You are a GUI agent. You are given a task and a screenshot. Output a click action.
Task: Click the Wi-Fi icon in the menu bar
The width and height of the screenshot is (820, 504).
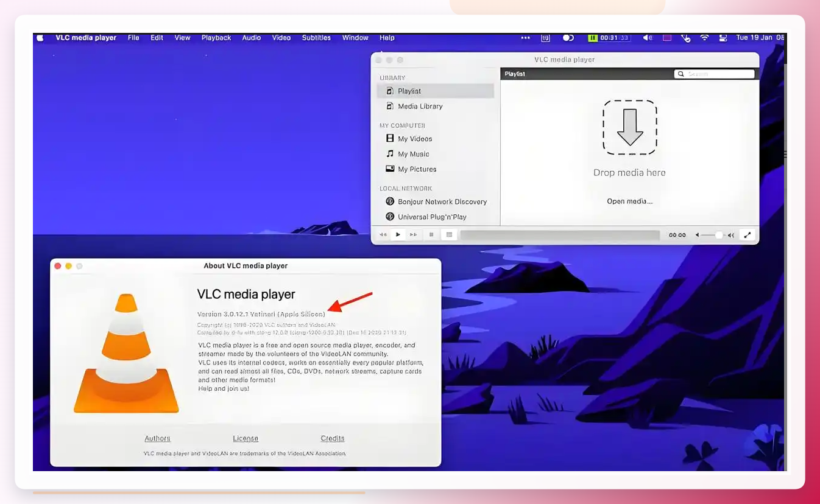[x=704, y=38]
